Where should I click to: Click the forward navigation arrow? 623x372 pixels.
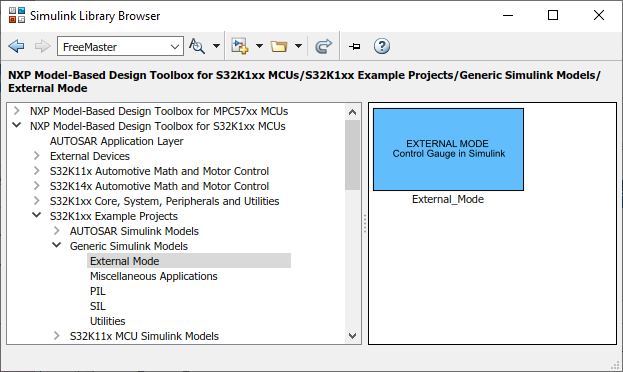coord(42,46)
